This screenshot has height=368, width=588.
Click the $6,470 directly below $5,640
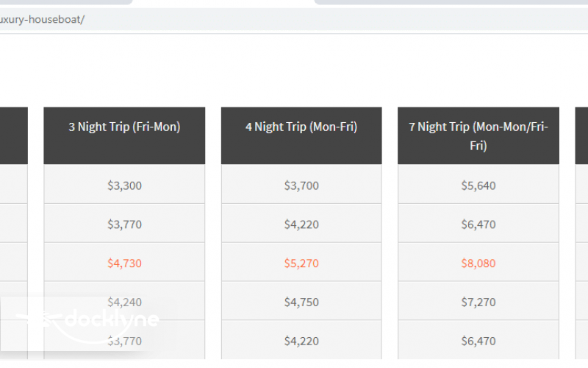pyautogui.click(x=478, y=224)
